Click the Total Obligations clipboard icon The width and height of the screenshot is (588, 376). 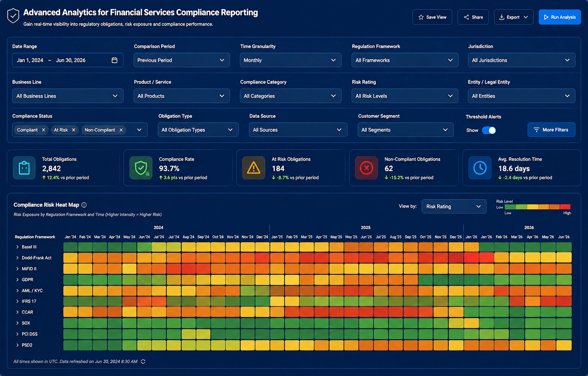(24, 168)
